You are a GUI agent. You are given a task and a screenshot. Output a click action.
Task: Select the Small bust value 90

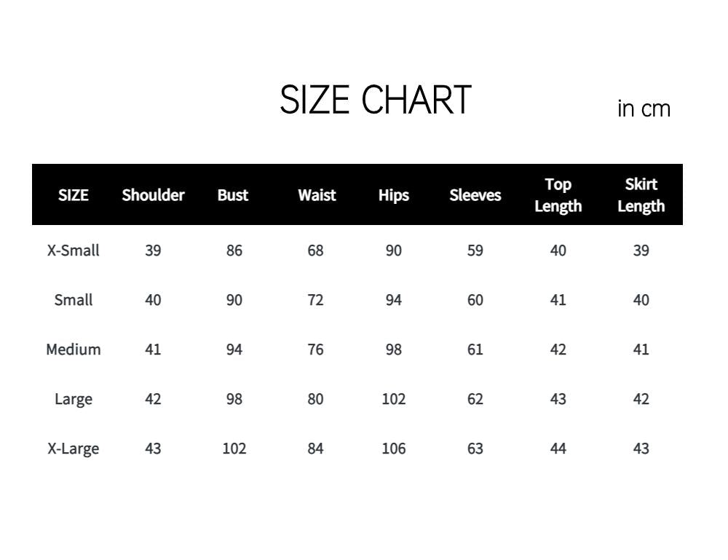click(x=234, y=300)
